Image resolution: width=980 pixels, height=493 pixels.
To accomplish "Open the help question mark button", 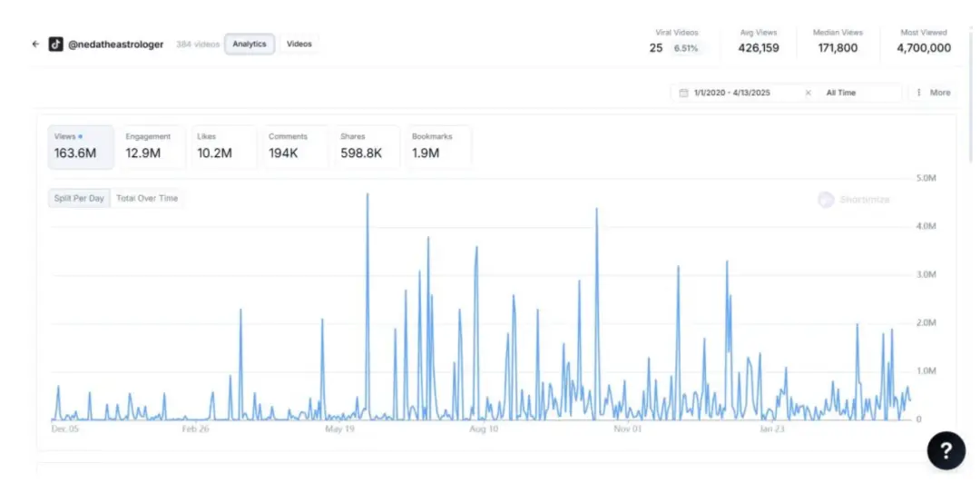I will [946, 450].
